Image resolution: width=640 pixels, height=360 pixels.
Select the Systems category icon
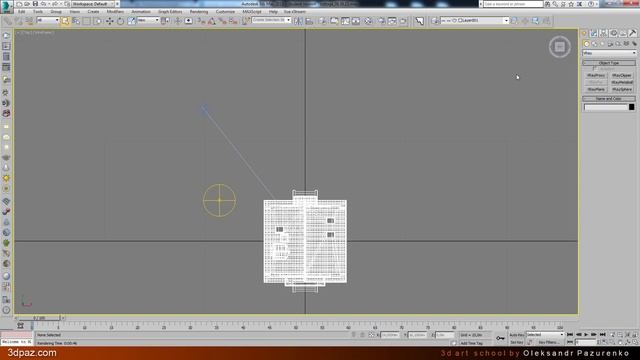(x=634, y=44)
